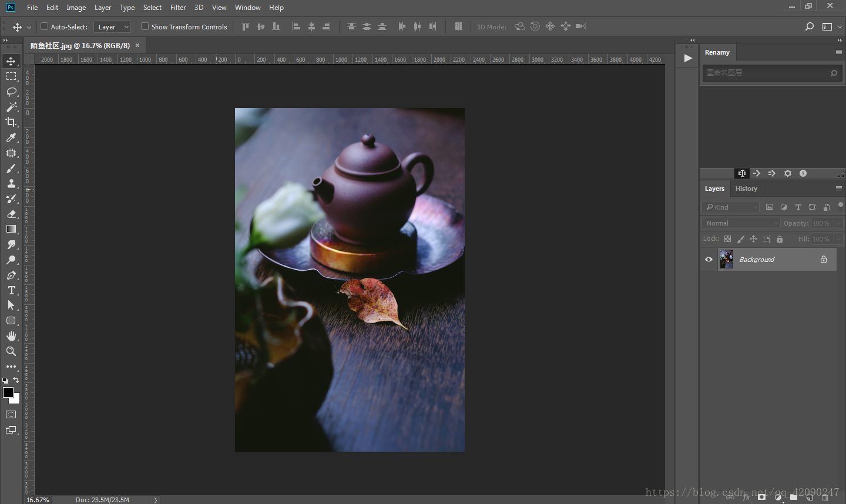Open the Opacity dropdown arrow
Image resolution: width=846 pixels, height=504 pixels.
(x=838, y=223)
